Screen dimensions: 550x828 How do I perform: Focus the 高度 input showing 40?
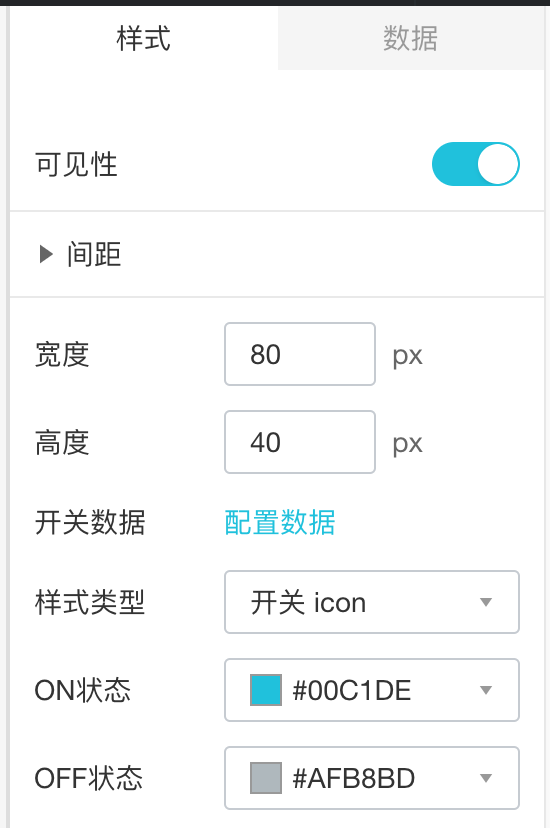pos(300,442)
